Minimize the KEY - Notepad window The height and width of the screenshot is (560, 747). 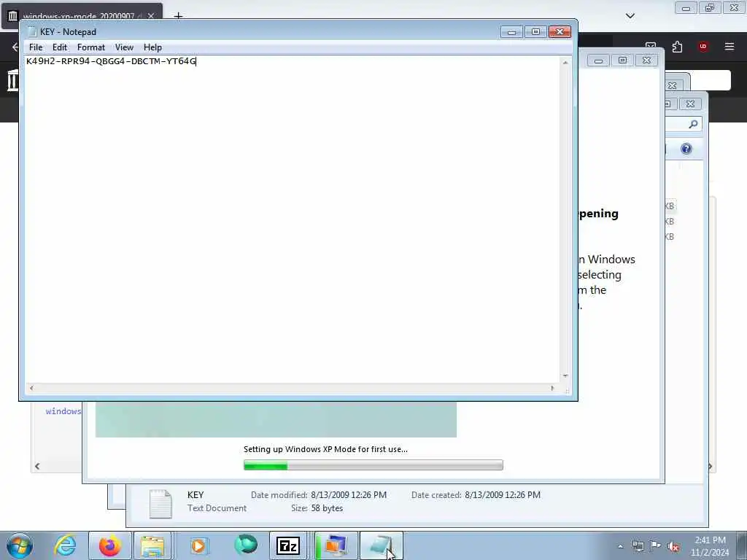(x=511, y=32)
